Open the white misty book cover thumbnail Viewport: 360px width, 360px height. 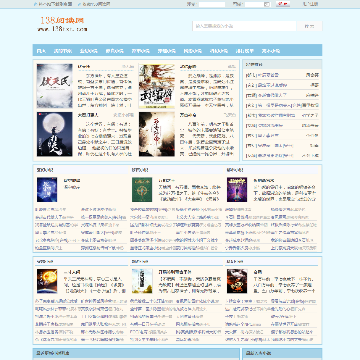click(x=54, y=86)
